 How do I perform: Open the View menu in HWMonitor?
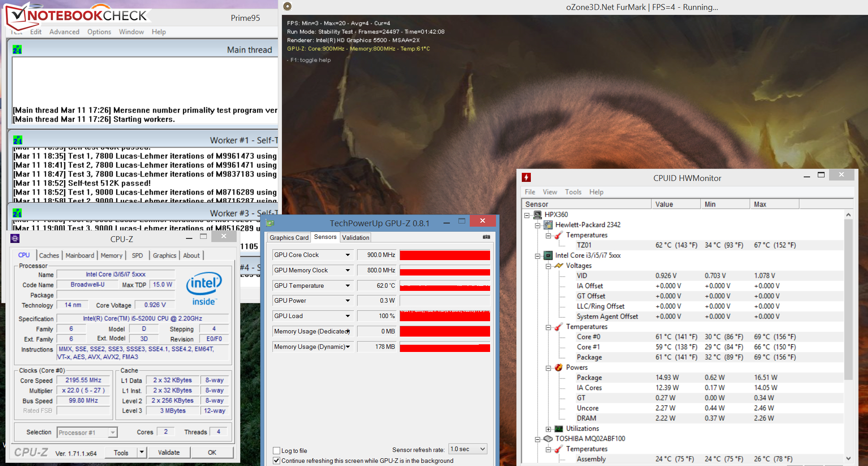(x=550, y=192)
